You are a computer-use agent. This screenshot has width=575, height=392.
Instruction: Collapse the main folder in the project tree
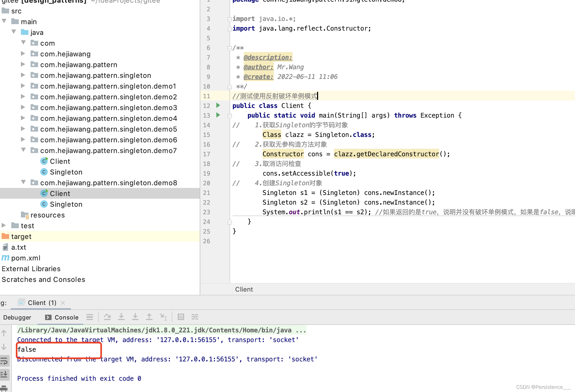(4, 21)
